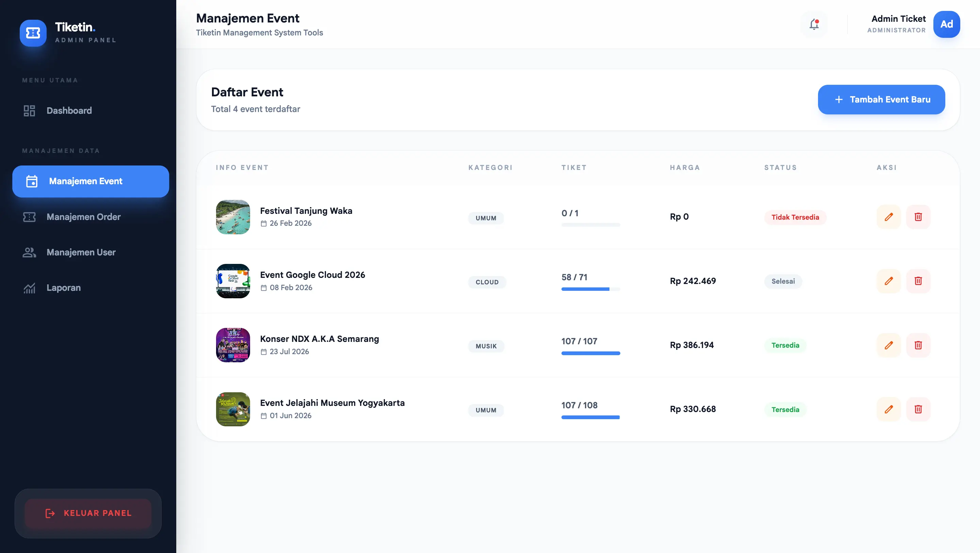Open the Dashboard menu

tap(69, 111)
